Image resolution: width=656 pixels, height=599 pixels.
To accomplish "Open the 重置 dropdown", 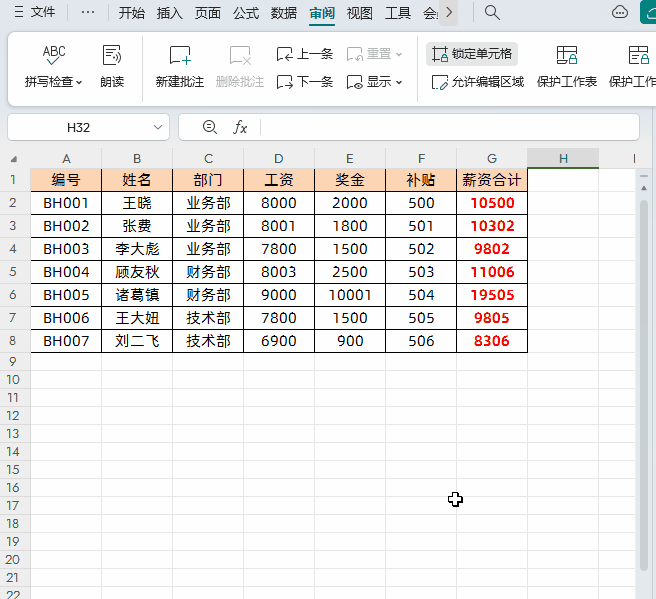I will pyautogui.click(x=374, y=54).
